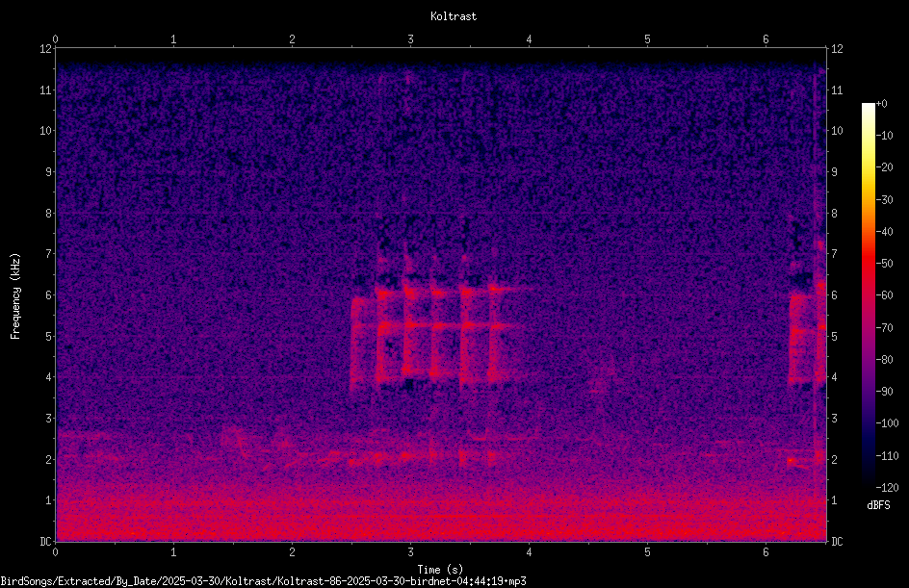The height and width of the screenshot is (588, 909).
Task: Click the "12" tick on the left frequency axis
Action: (x=45, y=49)
